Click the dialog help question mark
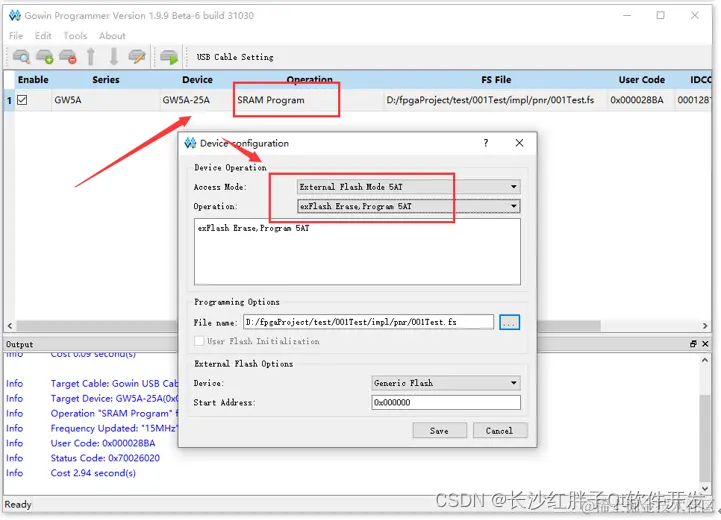Viewport: 721px width, 520px height. pyautogui.click(x=486, y=143)
